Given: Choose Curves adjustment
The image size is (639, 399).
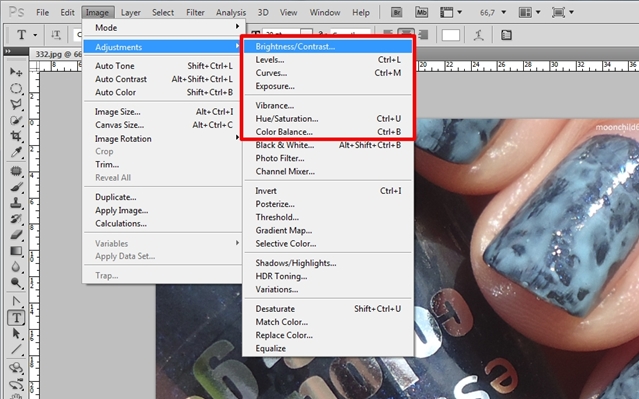Looking at the screenshot, I should tap(328, 73).
